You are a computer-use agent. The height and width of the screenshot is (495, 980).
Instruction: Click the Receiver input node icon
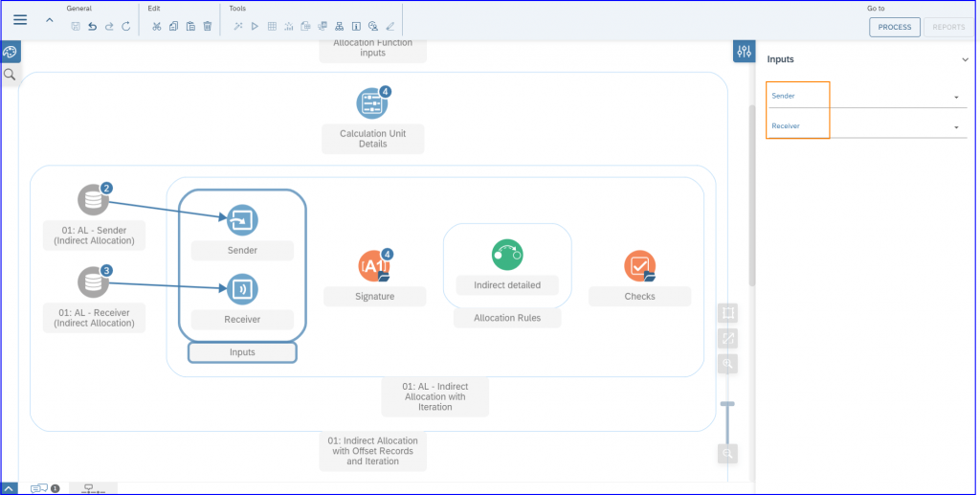[x=242, y=289]
